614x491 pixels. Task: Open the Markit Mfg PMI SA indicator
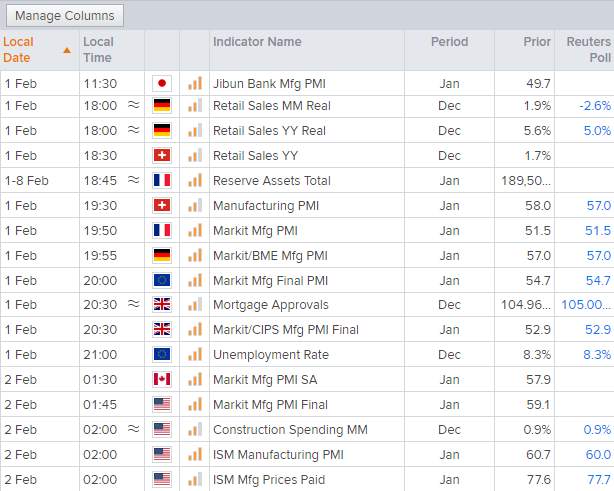click(265, 380)
